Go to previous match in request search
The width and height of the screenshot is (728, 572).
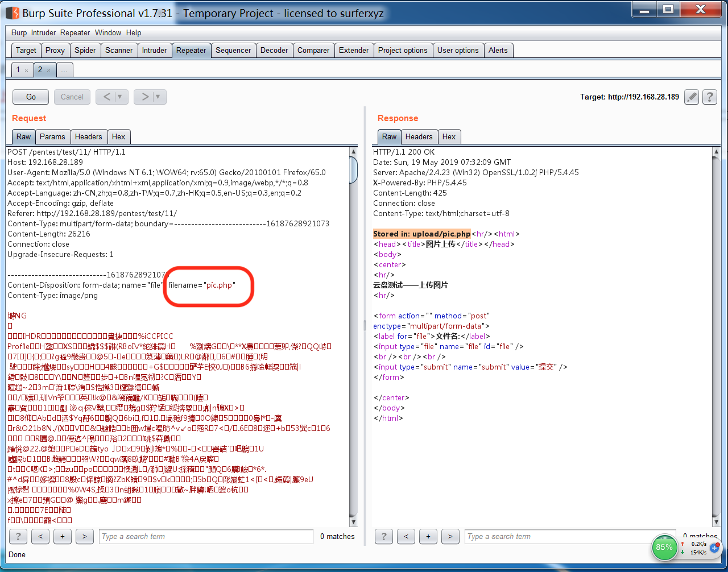(40, 536)
